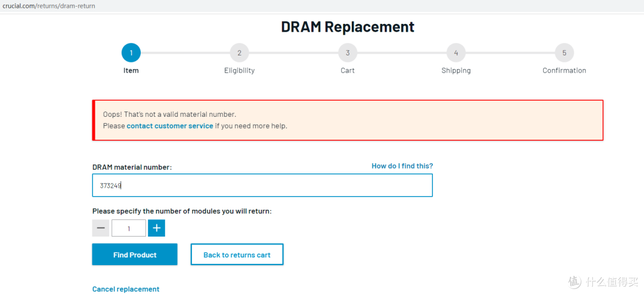The height and width of the screenshot is (295, 644).
Task: Increase module quantity with plus button
Action: (x=156, y=228)
